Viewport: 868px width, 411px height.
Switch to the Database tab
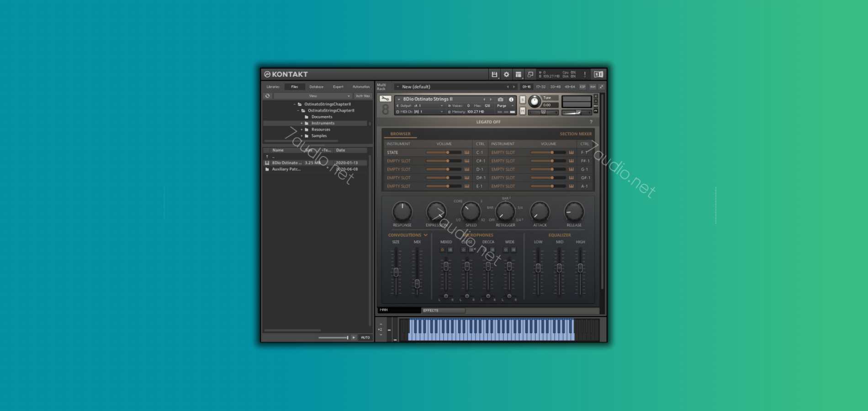pyautogui.click(x=316, y=87)
